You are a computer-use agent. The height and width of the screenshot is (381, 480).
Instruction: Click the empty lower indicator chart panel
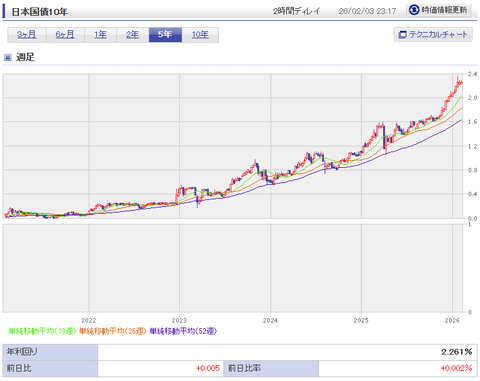tap(233, 268)
